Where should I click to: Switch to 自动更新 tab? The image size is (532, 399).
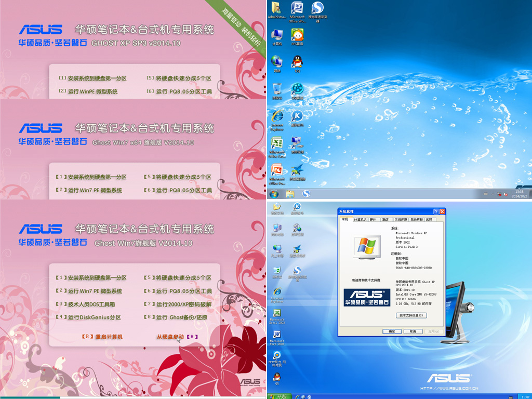coord(417,220)
